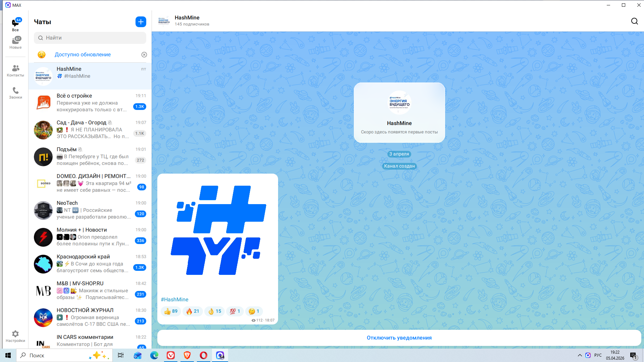
Task: Toggle the OK hand reaction with 15
Action: click(215, 311)
